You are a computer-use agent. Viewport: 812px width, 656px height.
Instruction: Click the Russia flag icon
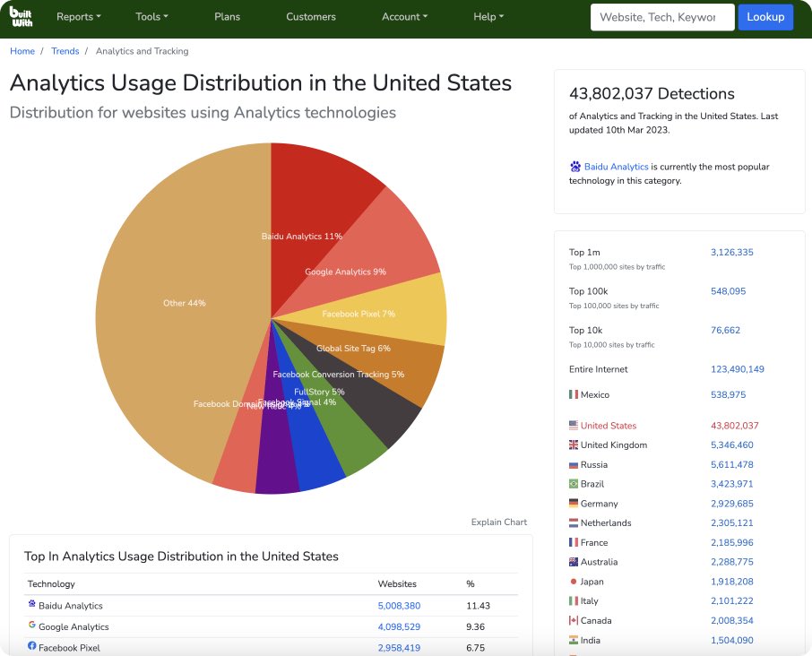pyautogui.click(x=574, y=465)
